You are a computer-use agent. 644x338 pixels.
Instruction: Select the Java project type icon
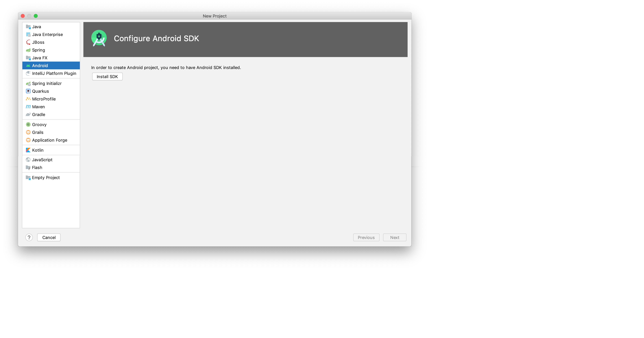tap(28, 26)
